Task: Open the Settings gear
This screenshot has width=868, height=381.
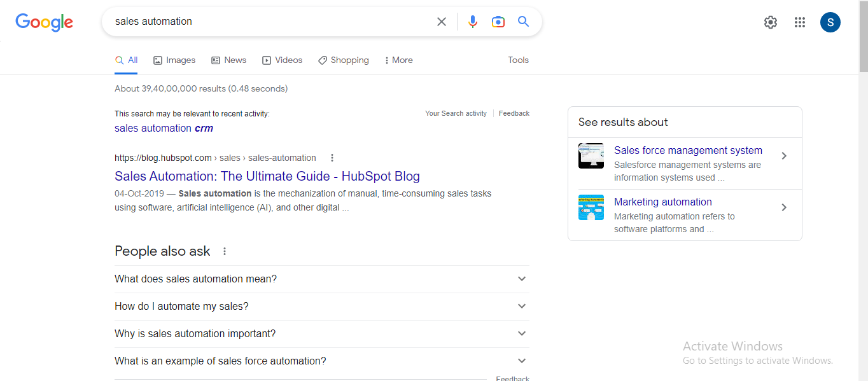Action: (771, 22)
